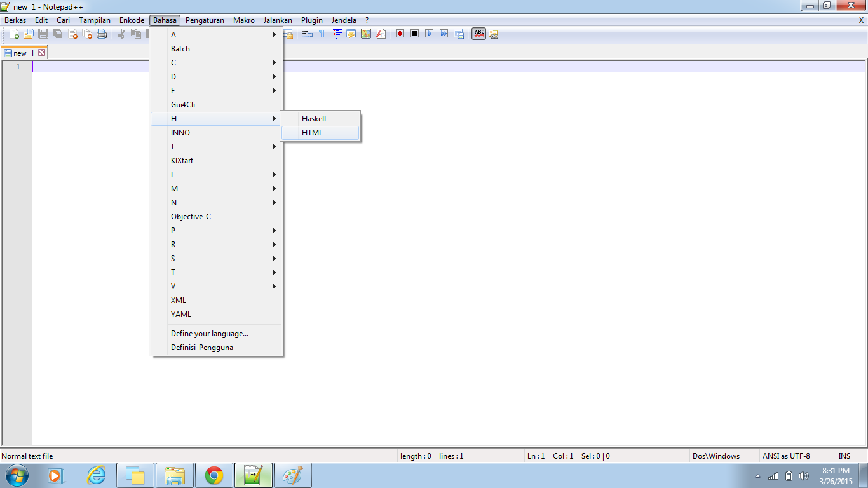Image resolution: width=868 pixels, height=488 pixels.
Task: Select HTML from the H submenu
Action: 320,133
